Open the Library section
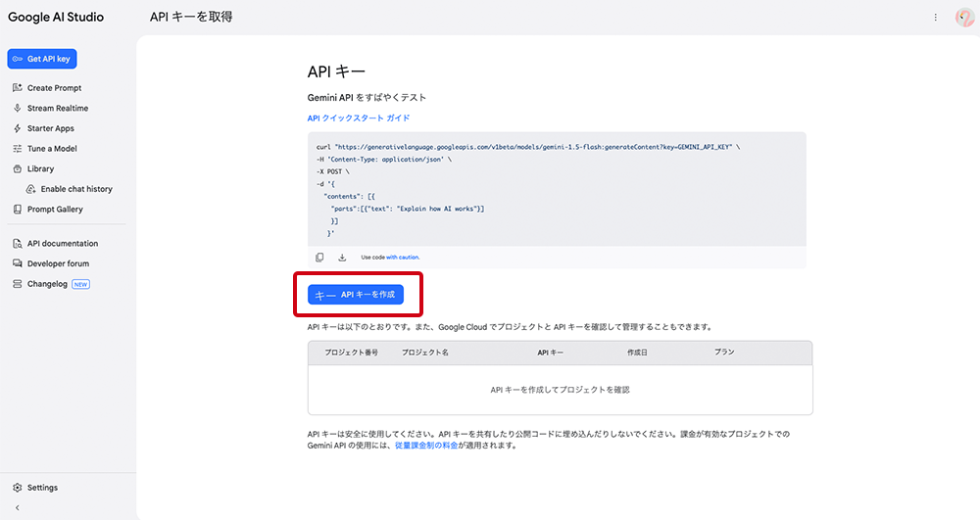 (40, 168)
